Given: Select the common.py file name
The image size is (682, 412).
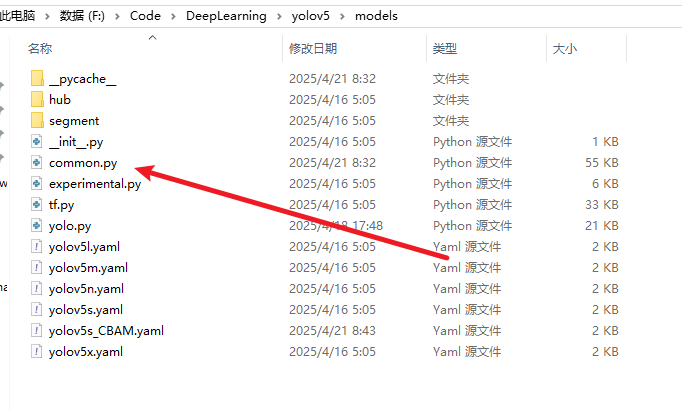Looking at the screenshot, I should [83, 163].
